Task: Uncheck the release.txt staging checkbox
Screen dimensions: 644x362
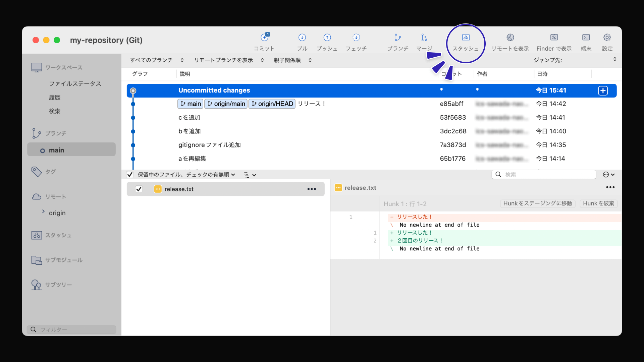Action: (x=139, y=189)
